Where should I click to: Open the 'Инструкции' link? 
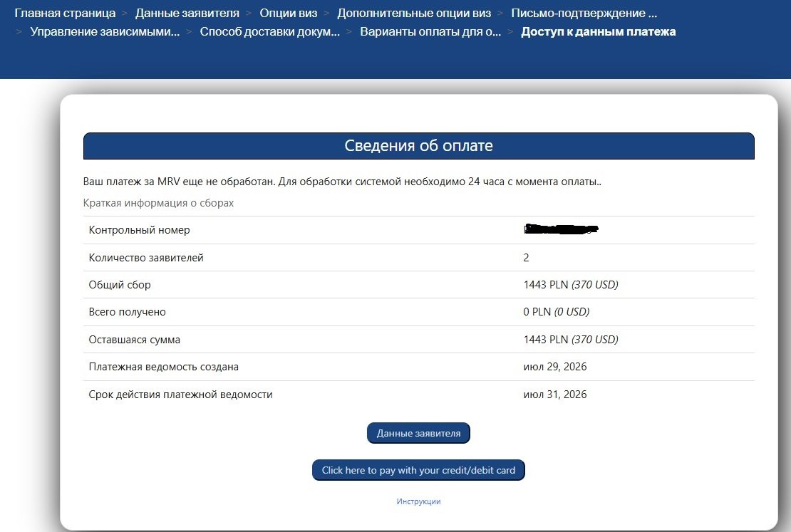(418, 501)
